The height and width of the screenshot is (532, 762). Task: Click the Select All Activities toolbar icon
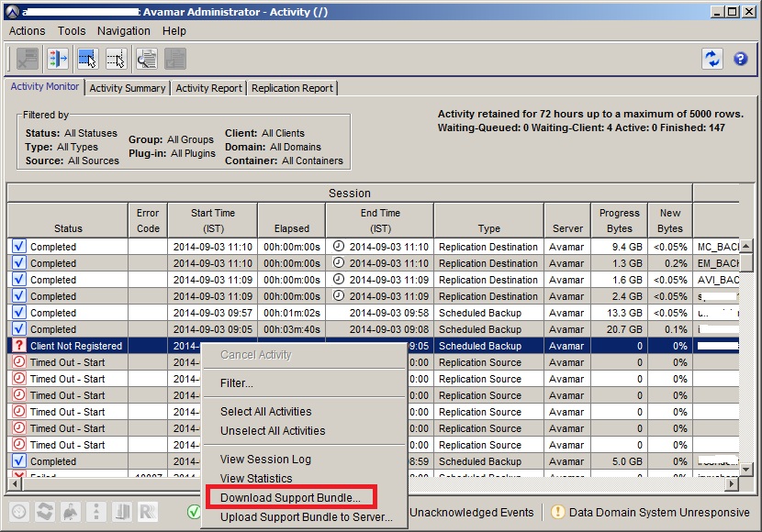(87, 59)
